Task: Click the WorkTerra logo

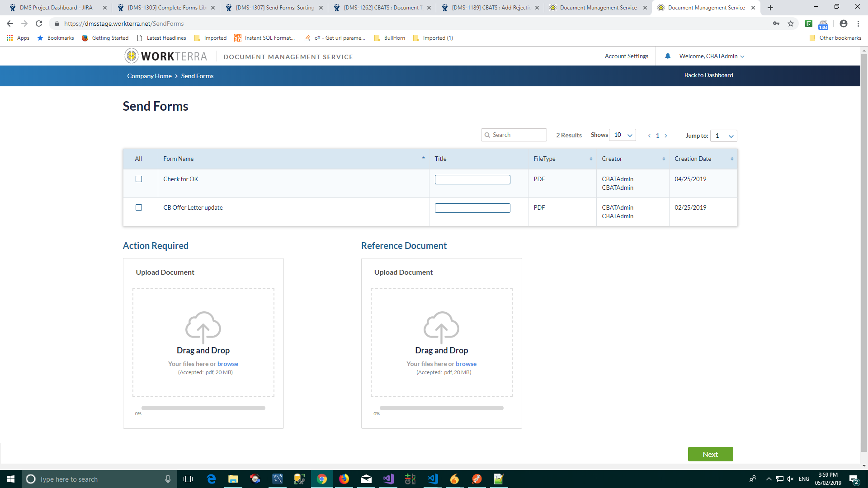Action: [165, 56]
